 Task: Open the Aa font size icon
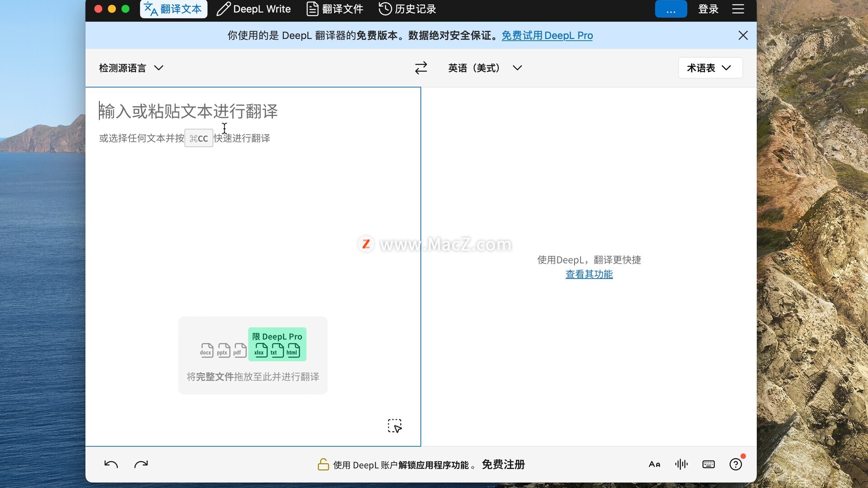point(654,465)
